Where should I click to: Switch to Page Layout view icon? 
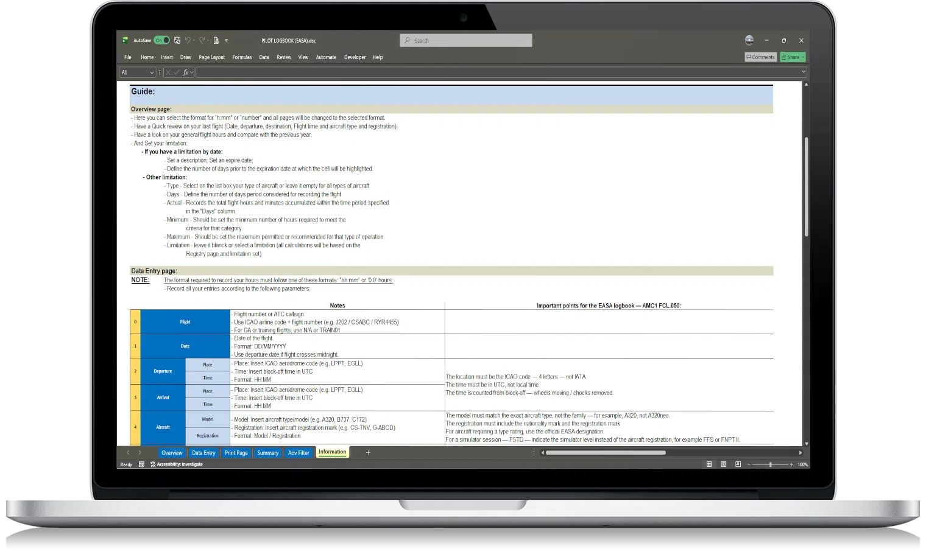click(724, 464)
